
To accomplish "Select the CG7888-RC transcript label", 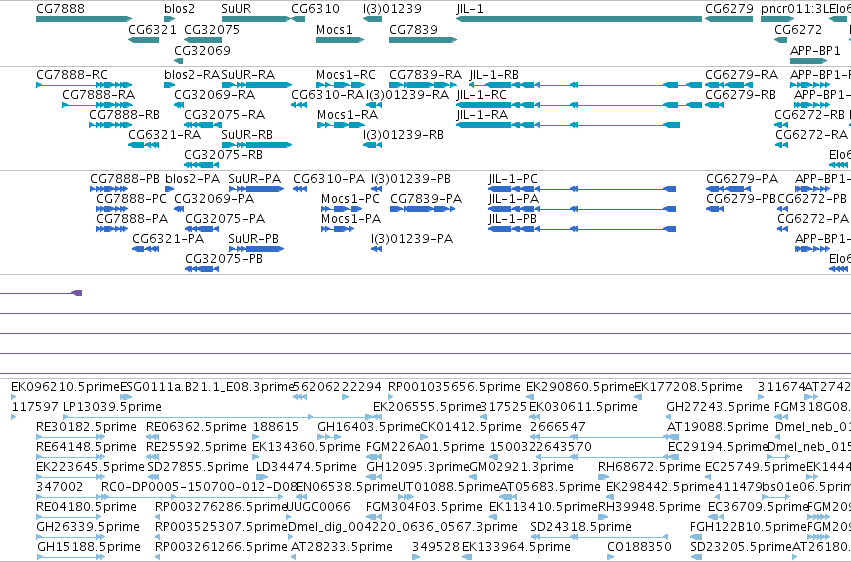I will click(x=72, y=74).
